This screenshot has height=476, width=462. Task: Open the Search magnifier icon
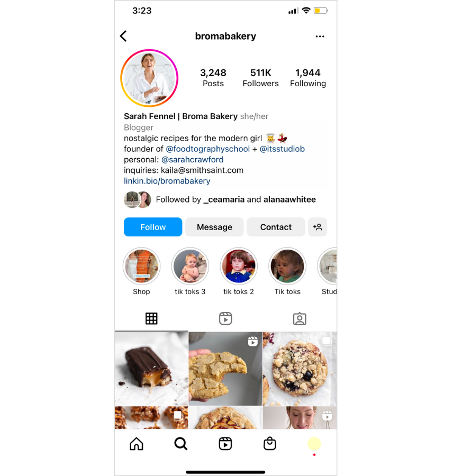pos(181,444)
